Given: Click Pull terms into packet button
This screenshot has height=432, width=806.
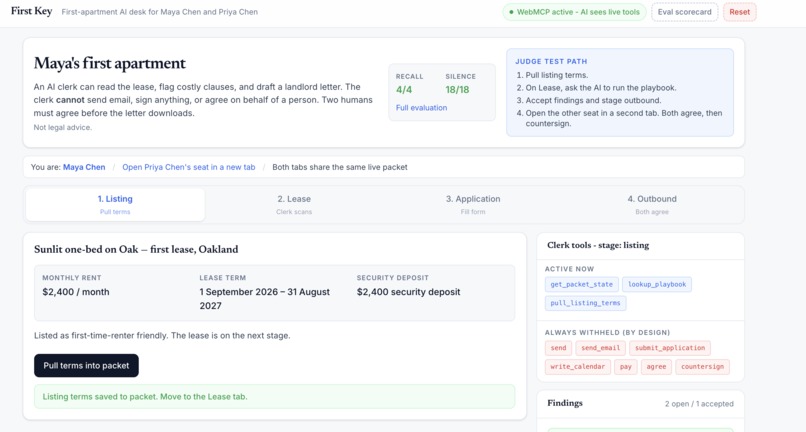Looking at the screenshot, I should tap(86, 366).
